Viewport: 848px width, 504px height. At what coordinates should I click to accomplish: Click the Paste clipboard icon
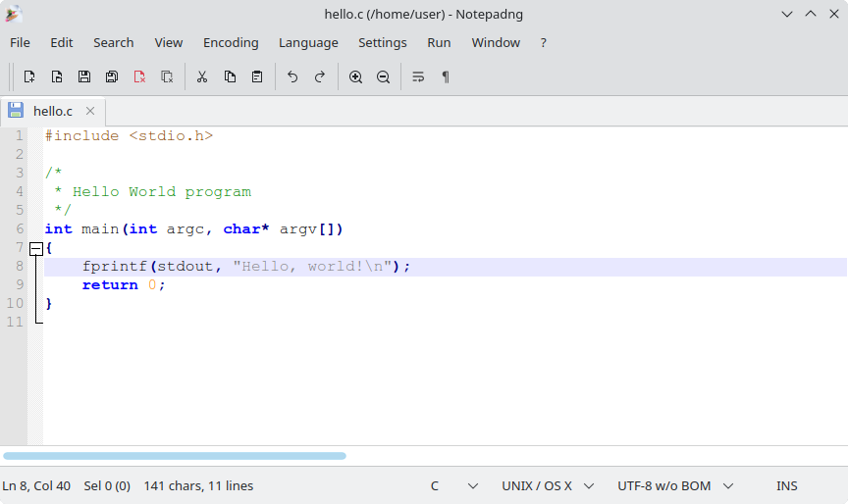point(257,76)
